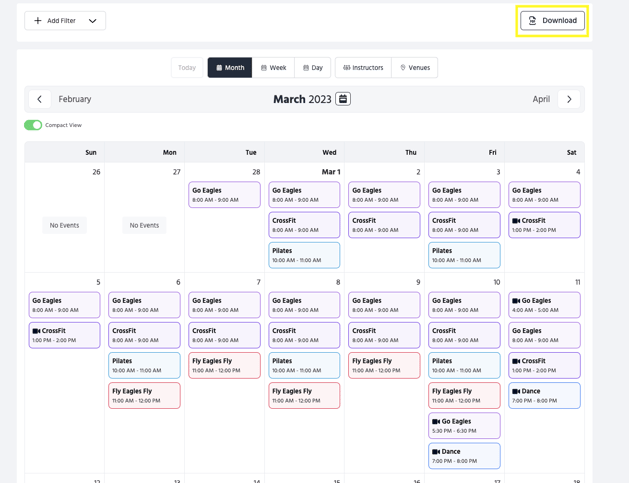Click the Today button
This screenshot has width=629, height=483.
tap(187, 68)
